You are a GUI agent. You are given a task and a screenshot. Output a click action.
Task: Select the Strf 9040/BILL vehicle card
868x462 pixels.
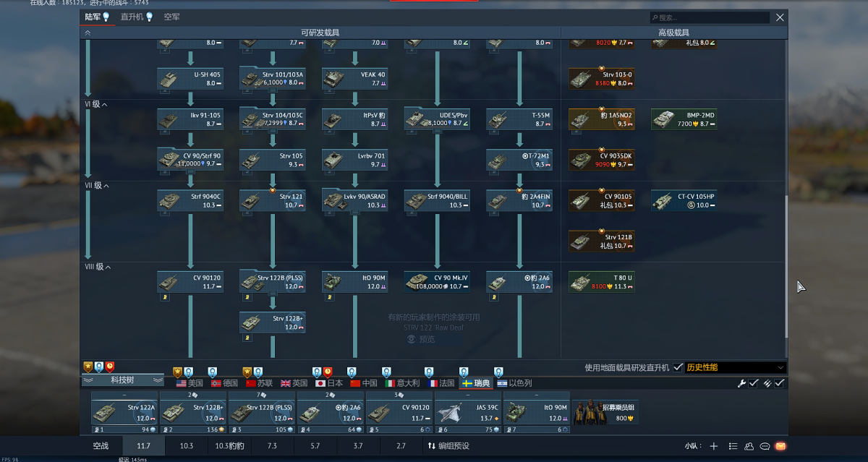click(437, 200)
